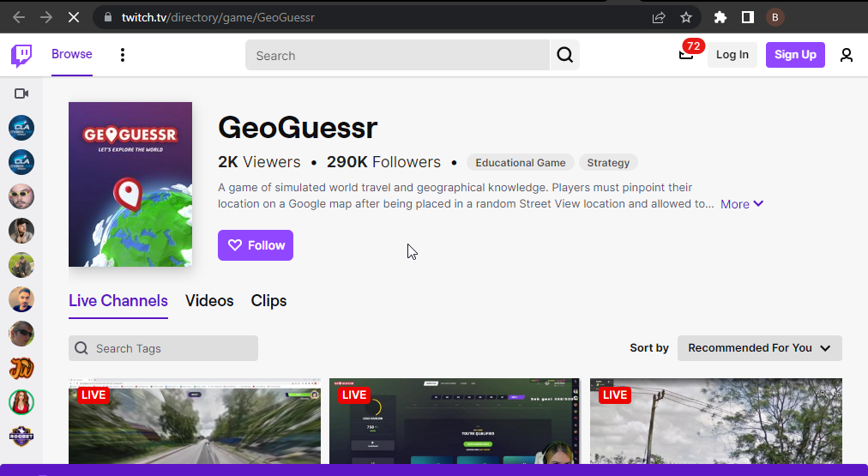The width and height of the screenshot is (868, 476).
Task: Open the user profile icon menu
Action: coord(846,55)
